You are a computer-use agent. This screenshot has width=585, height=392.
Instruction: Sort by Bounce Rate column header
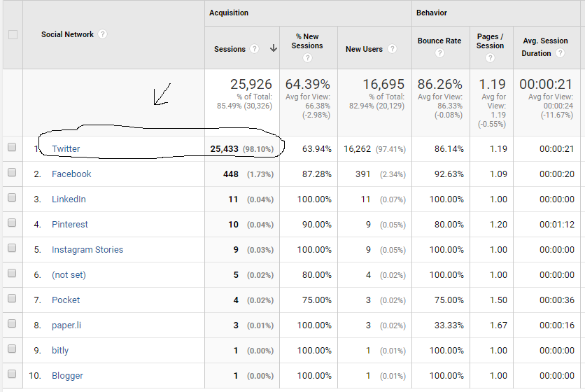tap(439, 41)
